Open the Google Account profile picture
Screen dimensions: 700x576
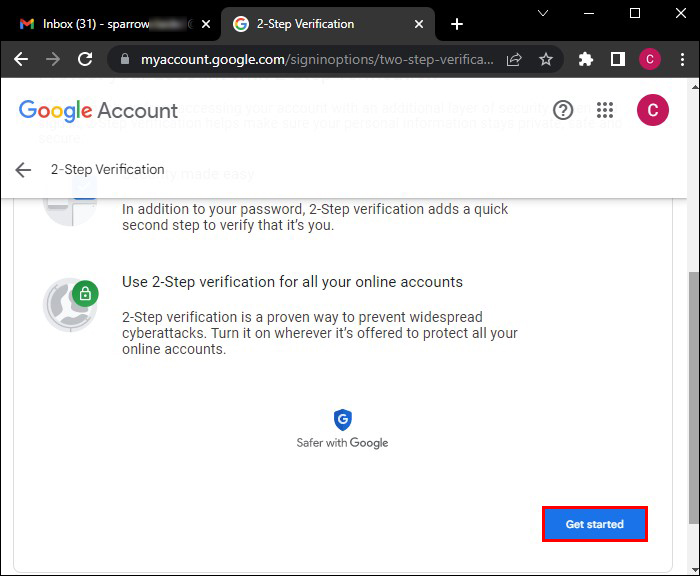[x=653, y=110]
